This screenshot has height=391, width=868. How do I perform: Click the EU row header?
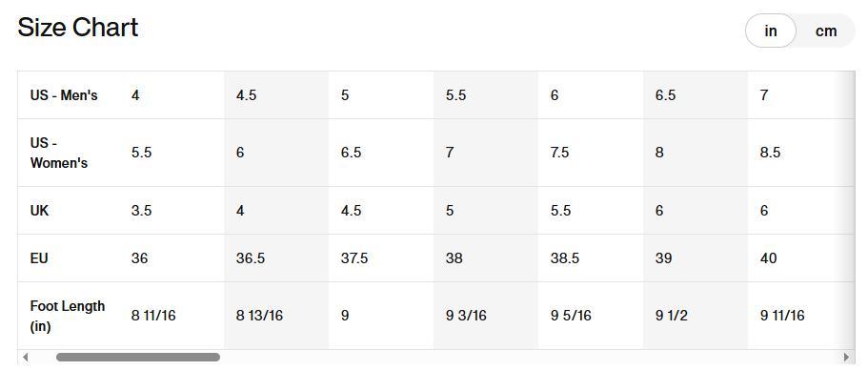point(39,258)
